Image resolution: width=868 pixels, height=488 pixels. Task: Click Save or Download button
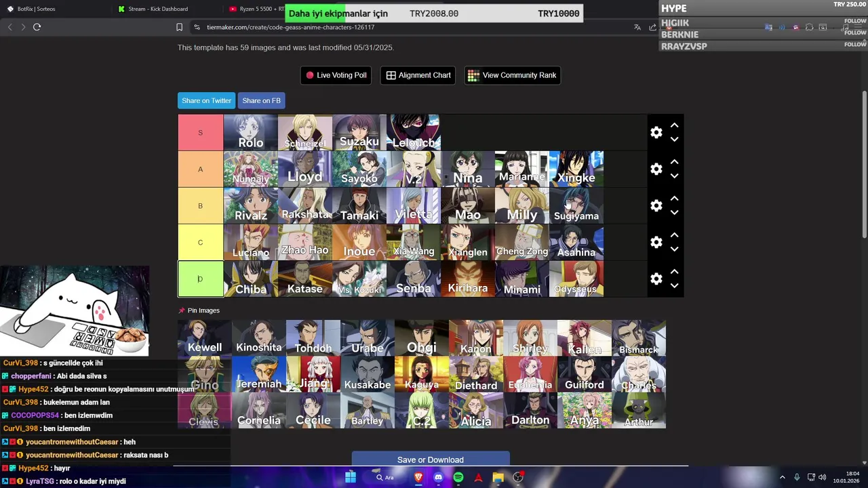point(431,460)
